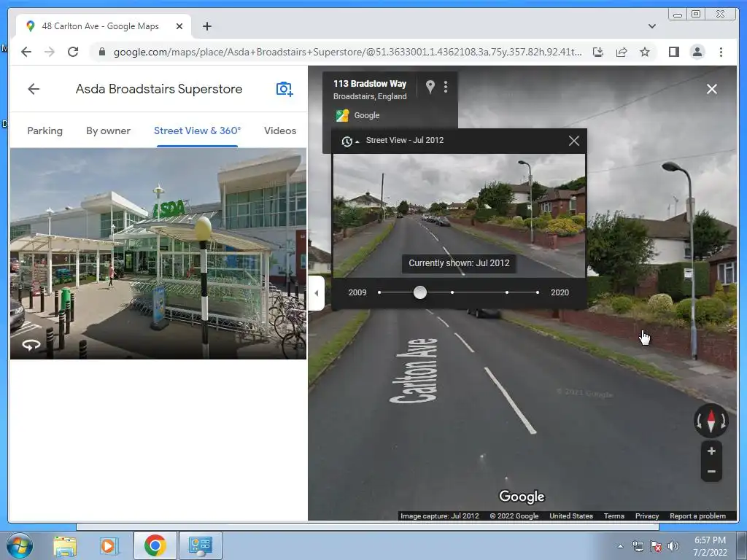Click horizontal scrollbar at window bottom
The width and height of the screenshot is (747, 560).
pyautogui.click(x=368, y=526)
